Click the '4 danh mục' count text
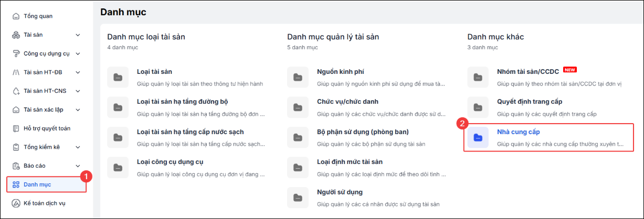 [122, 48]
